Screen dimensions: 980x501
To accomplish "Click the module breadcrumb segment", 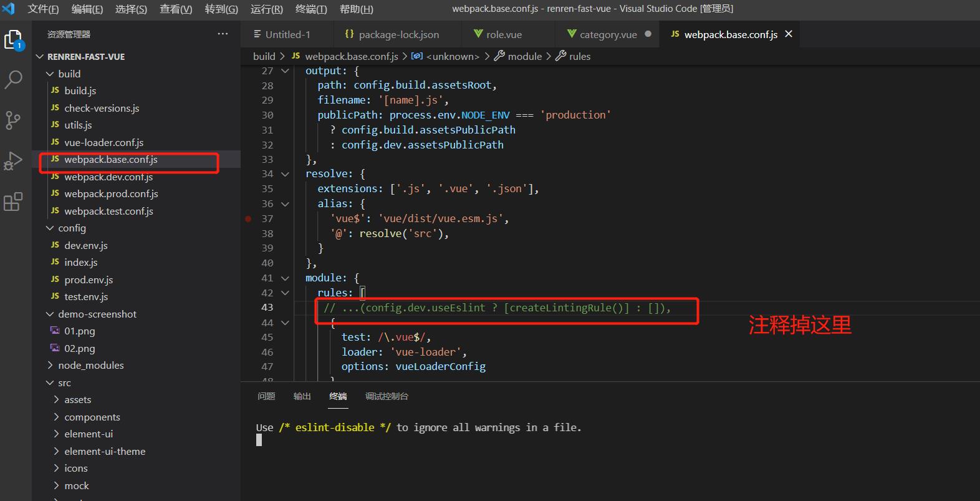I will tap(525, 56).
